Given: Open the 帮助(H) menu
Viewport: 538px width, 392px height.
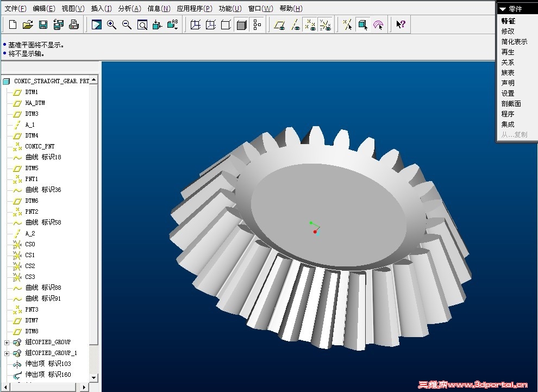Looking at the screenshot, I should pos(291,9).
